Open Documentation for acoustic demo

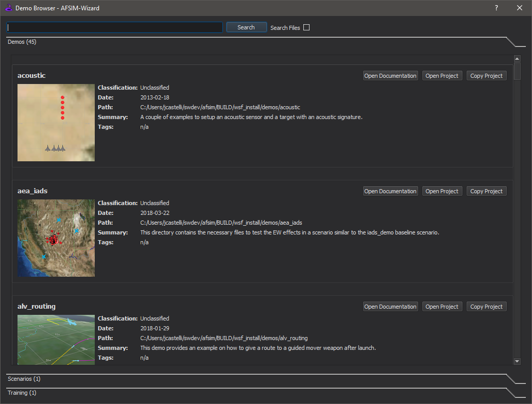(390, 76)
